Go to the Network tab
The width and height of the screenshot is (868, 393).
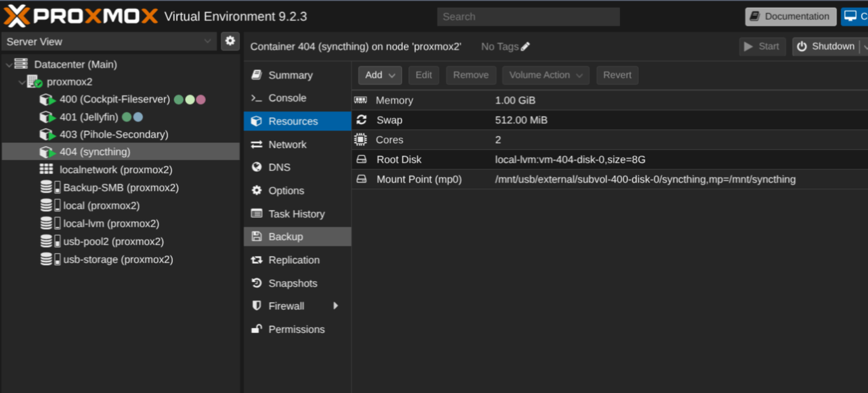pyautogui.click(x=297, y=145)
